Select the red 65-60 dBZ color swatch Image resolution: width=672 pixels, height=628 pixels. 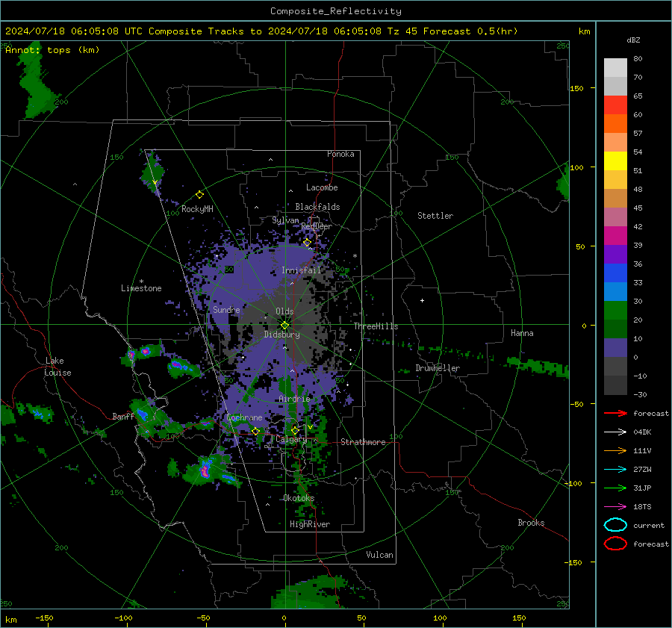pyautogui.click(x=615, y=105)
